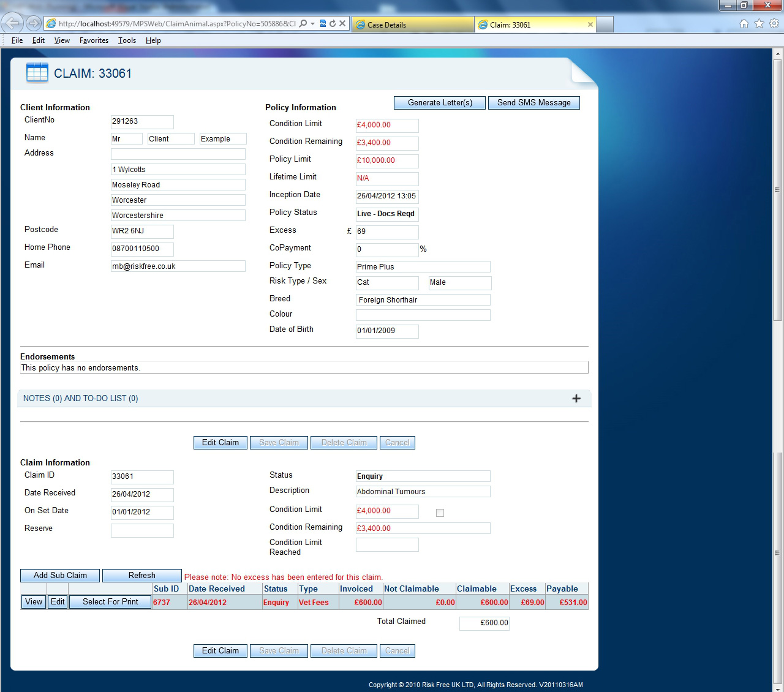Open the address bar autocomplete dropdown arrow
Image resolution: width=784 pixels, height=692 pixels.
(312, 24)
